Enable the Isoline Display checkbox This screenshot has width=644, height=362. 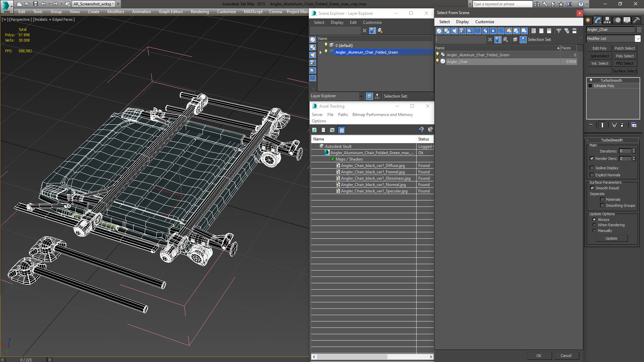point(592,168)
